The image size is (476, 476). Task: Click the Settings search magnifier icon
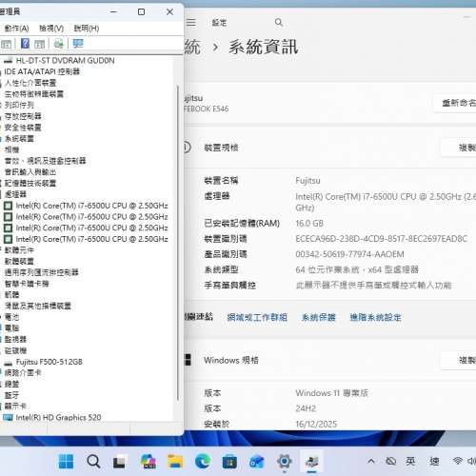coord(279,23)
